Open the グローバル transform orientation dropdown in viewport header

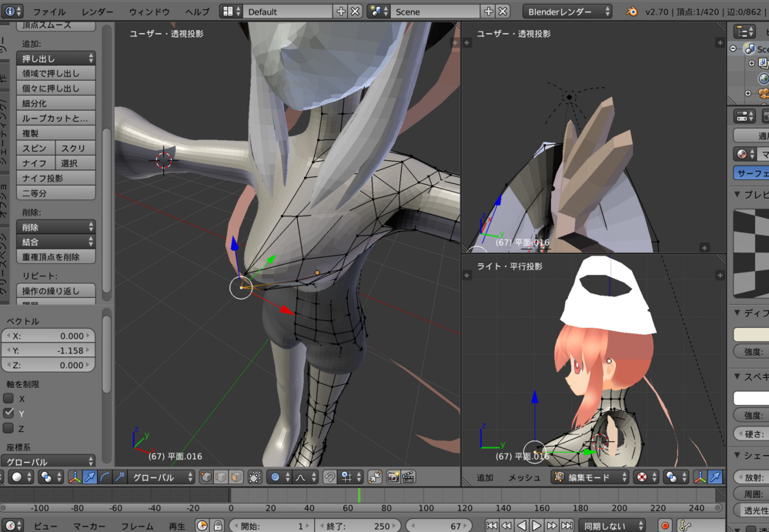162,477
